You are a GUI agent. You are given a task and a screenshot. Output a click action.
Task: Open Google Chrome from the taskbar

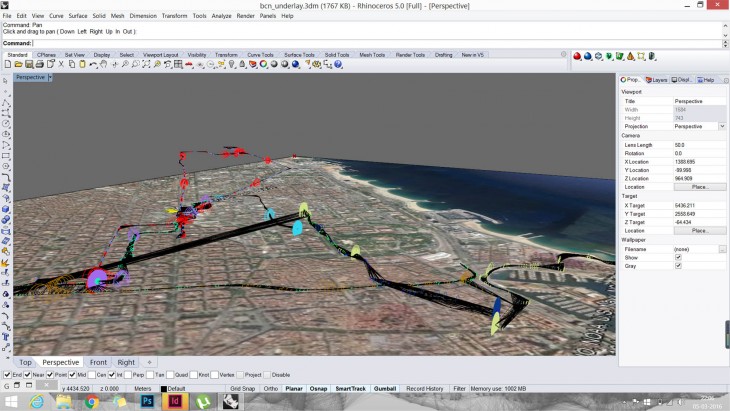coord(91,401)
